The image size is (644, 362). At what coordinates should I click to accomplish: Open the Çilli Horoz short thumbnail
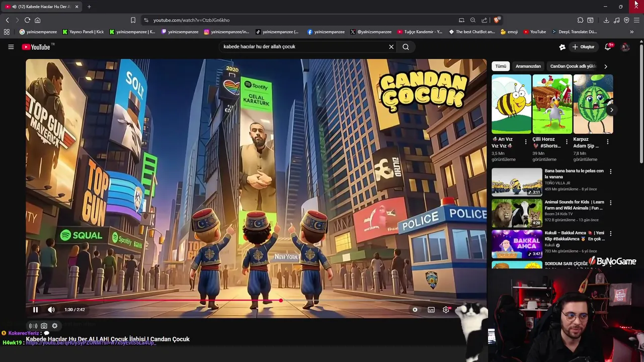(552, 104)
